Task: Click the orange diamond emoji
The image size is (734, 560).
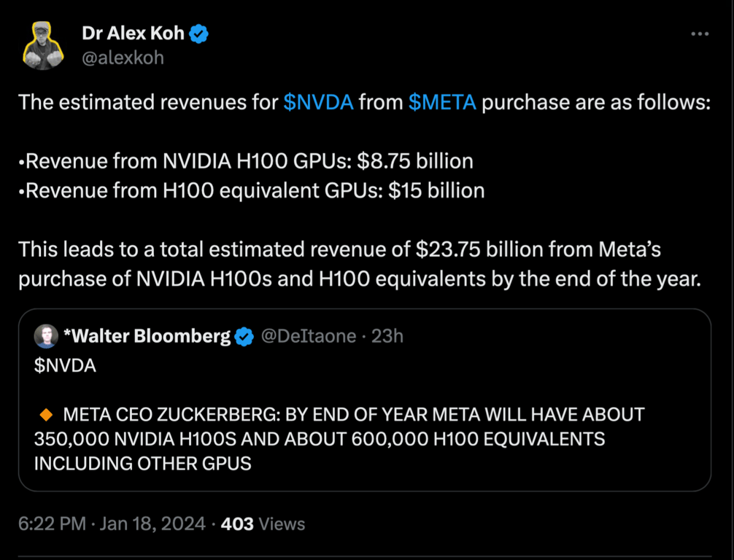Action: point(45,416)
